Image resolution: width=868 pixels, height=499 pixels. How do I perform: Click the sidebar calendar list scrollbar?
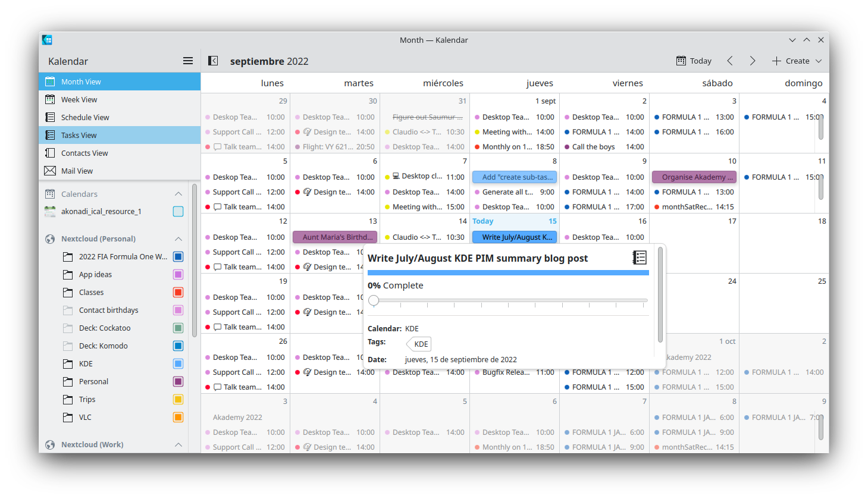[194, 261]
